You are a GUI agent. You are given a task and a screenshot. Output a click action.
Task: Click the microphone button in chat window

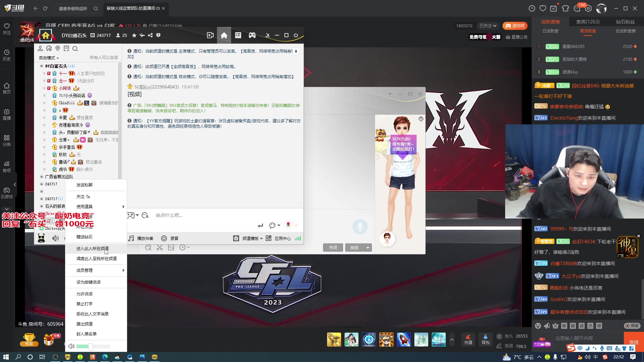point(360,227)
